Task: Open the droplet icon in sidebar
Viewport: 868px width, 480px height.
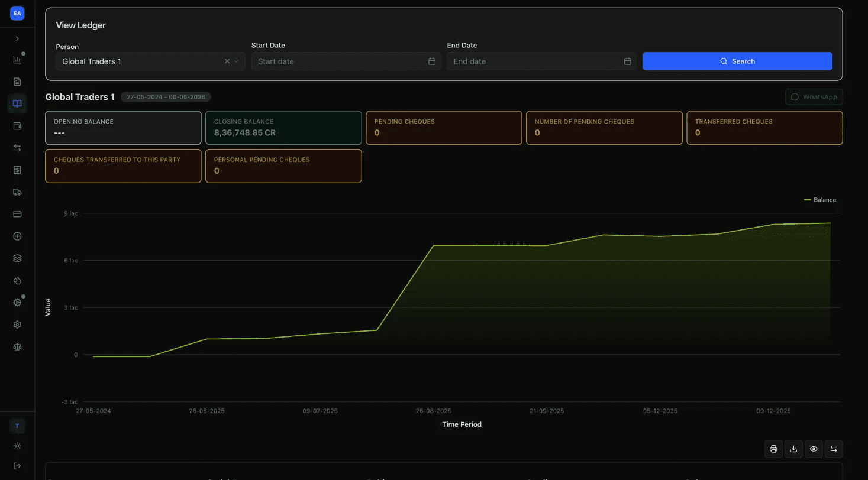Action: pos(17,280)
